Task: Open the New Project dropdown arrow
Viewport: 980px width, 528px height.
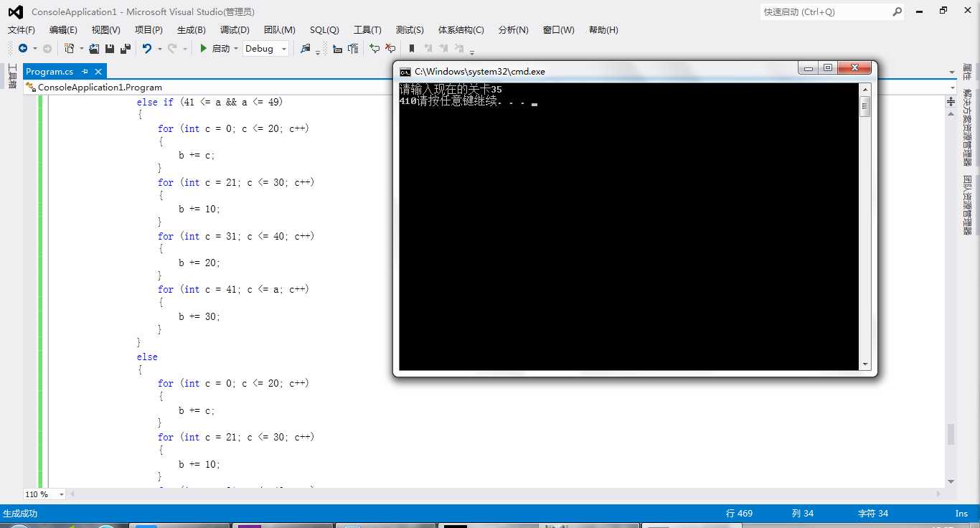Action: [81, 49]
